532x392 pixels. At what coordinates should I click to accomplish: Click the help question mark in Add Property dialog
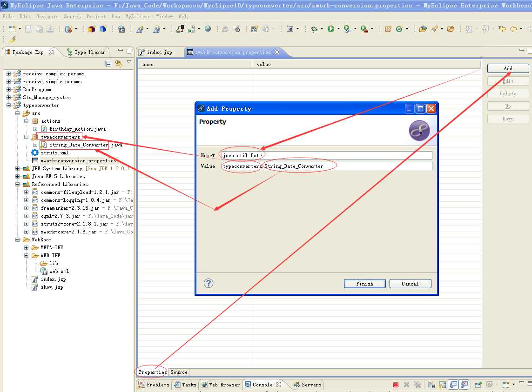pyautogui.click(x=209, y=283)
